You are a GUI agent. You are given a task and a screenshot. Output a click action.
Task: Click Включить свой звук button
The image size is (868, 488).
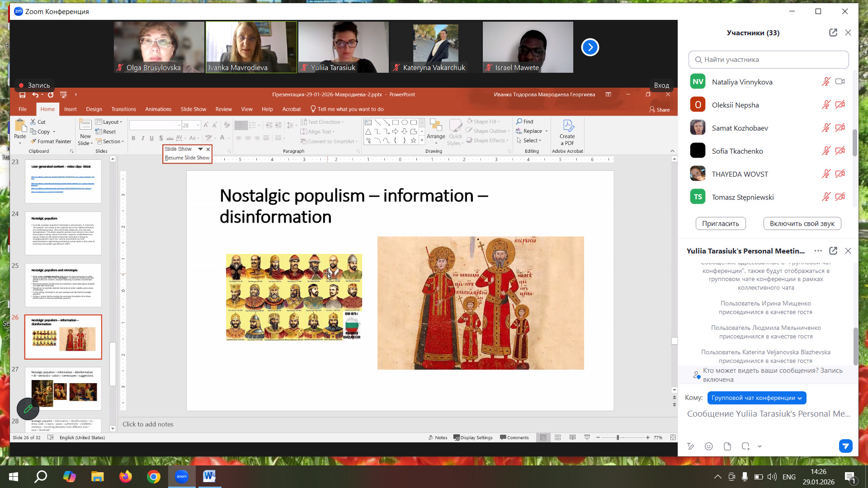coord(802,223)
